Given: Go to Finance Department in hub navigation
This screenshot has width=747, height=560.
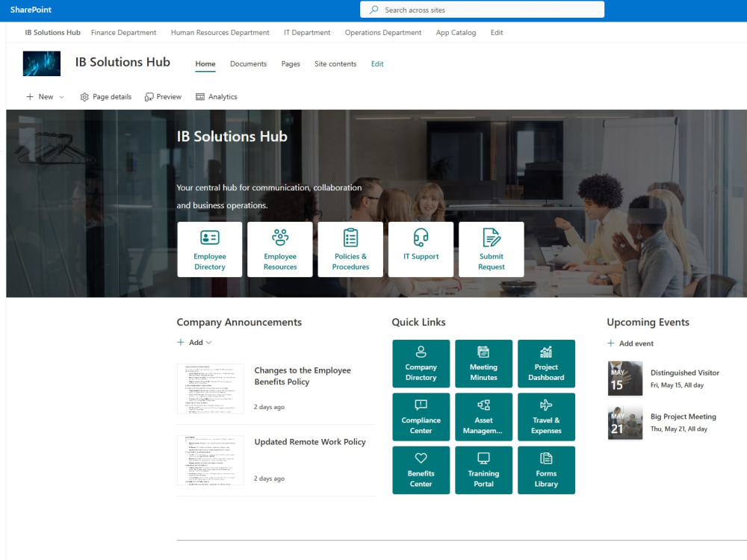Looking at the screenshot, I should click(x=123, y=32).
